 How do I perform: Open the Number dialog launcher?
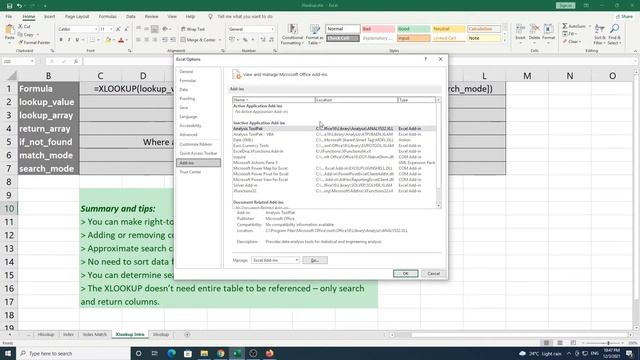(x=275, y=51)
